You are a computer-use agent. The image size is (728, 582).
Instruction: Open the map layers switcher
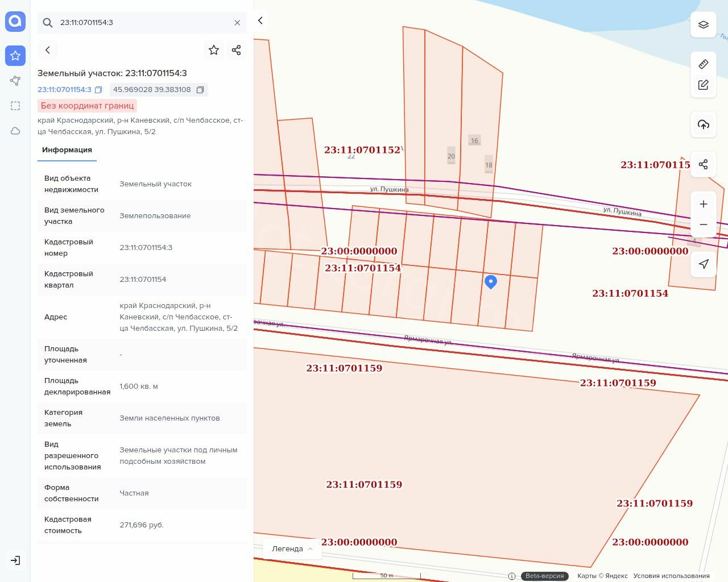coord(703,25)
